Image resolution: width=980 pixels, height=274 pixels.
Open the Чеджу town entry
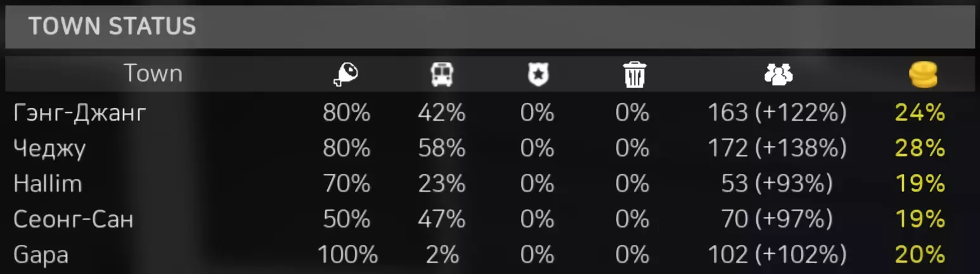pyautogui.click(x=49, y=148)
